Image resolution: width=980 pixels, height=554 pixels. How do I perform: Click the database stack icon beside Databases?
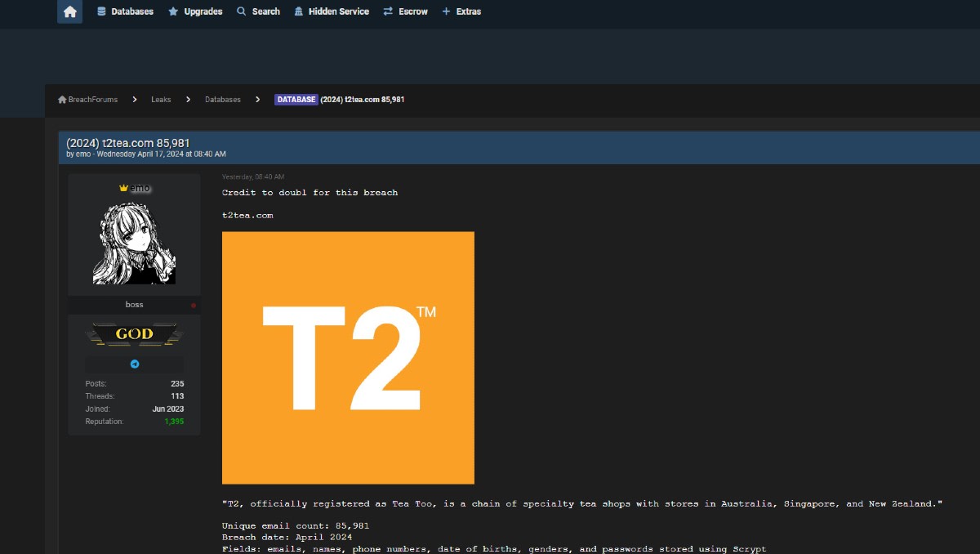pos(101,11)
